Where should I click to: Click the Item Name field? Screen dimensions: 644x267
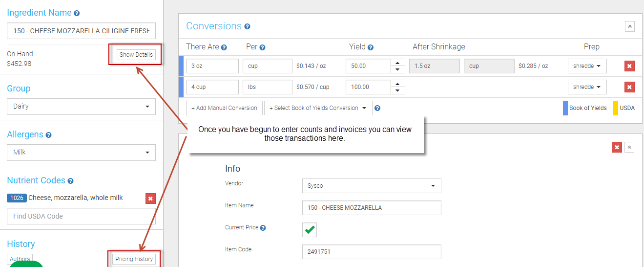tap(372, 208)
